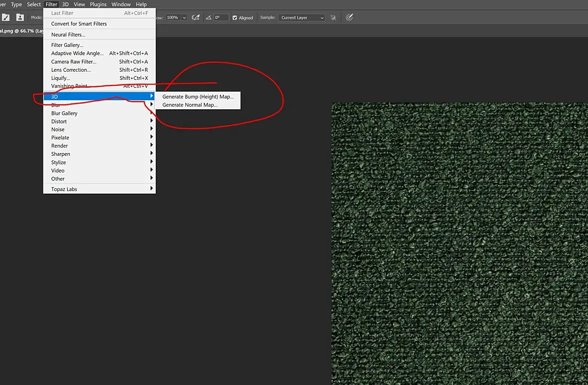Open the Flow percentage dropdown arrow

184,17
